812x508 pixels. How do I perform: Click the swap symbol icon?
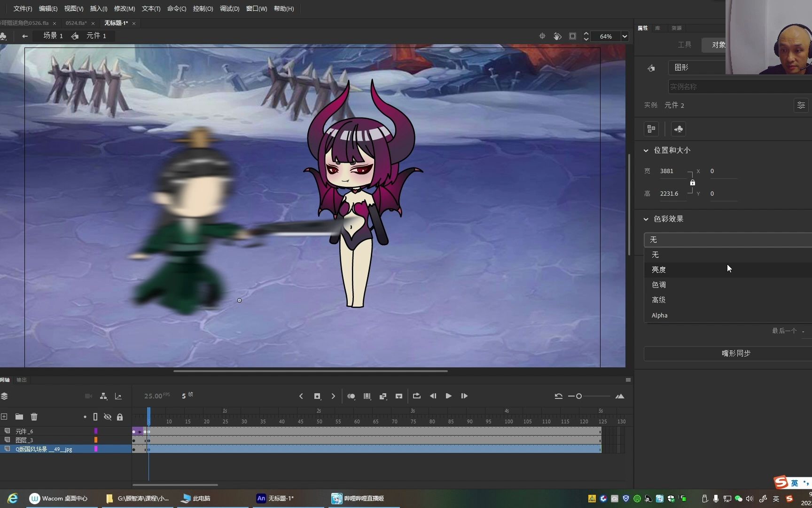point(679,129)
